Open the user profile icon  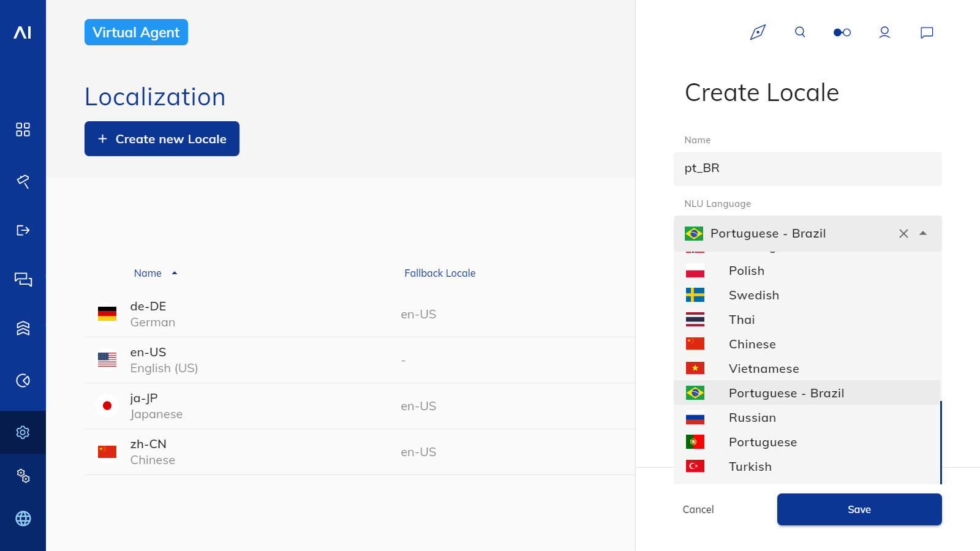tap(884, 32)
